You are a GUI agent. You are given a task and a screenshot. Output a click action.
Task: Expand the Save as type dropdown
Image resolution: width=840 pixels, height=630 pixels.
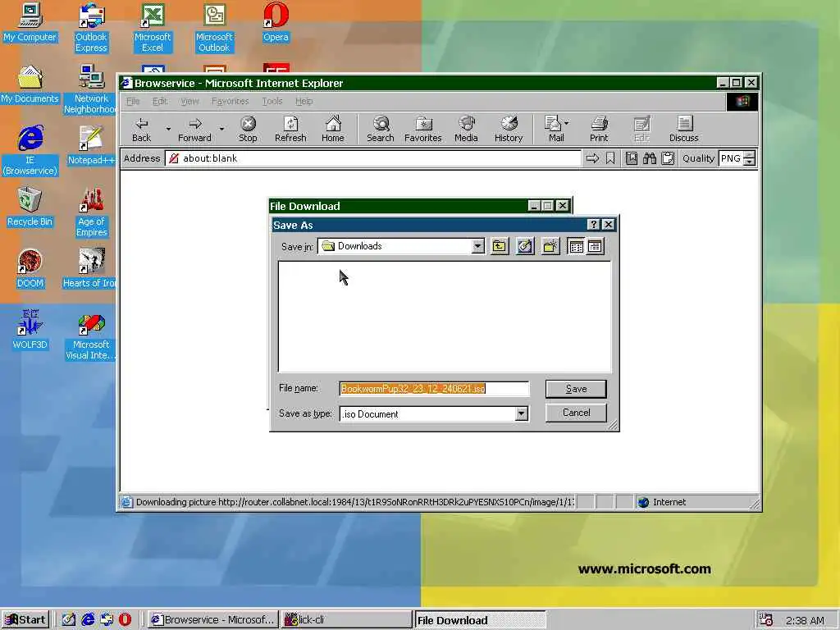point(521,413)
